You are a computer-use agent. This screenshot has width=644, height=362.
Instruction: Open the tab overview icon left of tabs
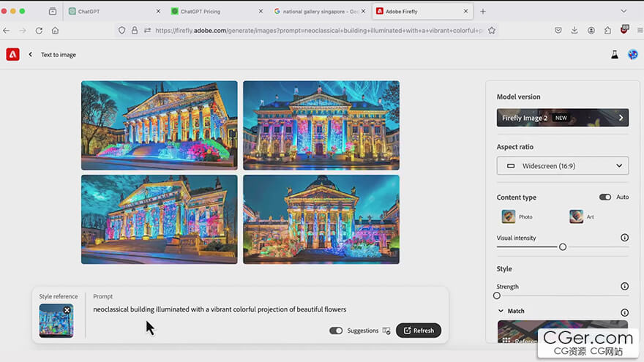[53, 12]
